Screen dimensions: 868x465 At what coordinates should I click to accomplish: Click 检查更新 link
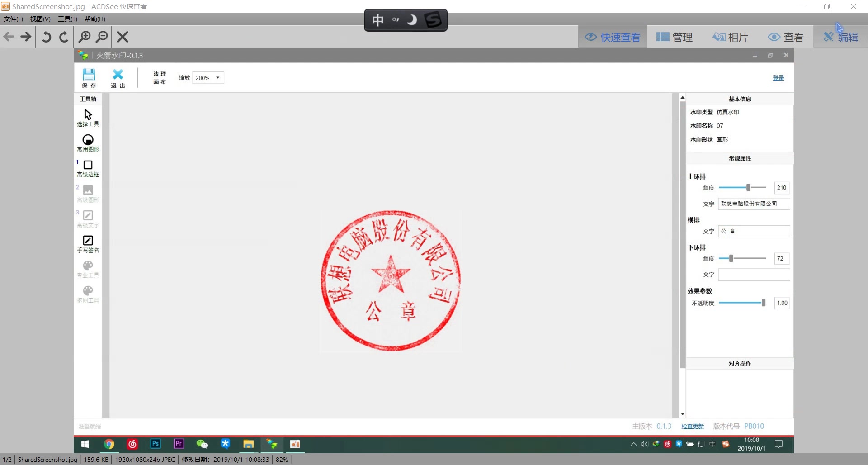pyautogui.click(x=693, y=427)
